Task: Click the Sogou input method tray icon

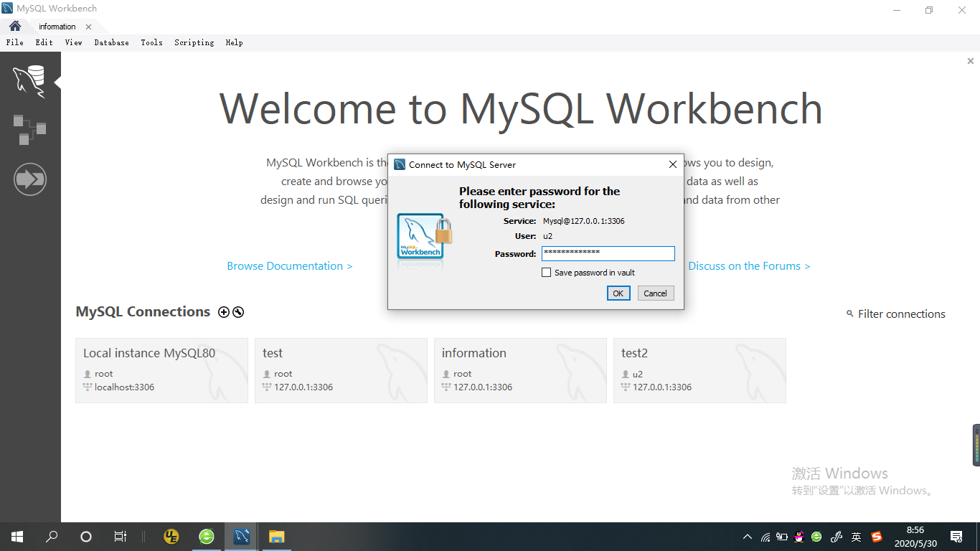Action: (x=876, y=537)
